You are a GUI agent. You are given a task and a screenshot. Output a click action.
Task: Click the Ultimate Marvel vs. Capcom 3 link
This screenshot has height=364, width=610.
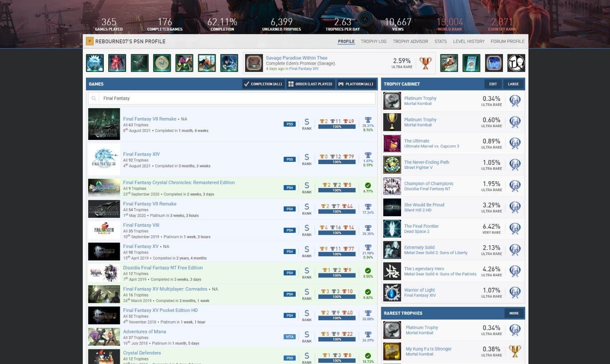point(432,146)
